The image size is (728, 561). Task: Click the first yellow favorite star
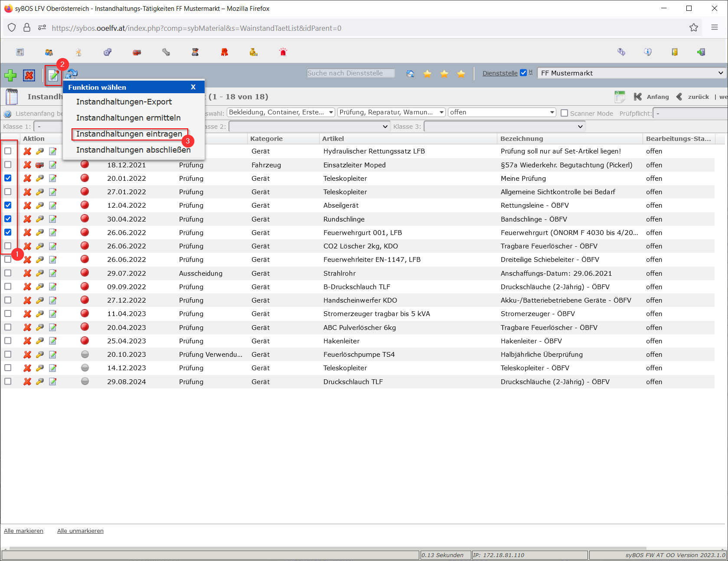(428, 74)
